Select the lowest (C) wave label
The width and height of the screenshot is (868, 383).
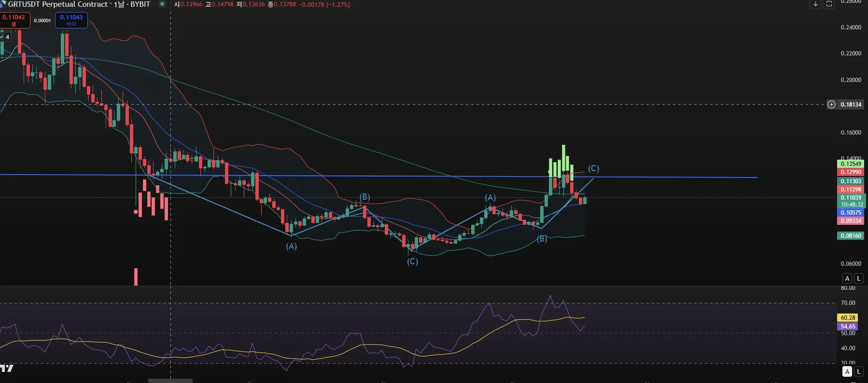(x=412, y=261)
